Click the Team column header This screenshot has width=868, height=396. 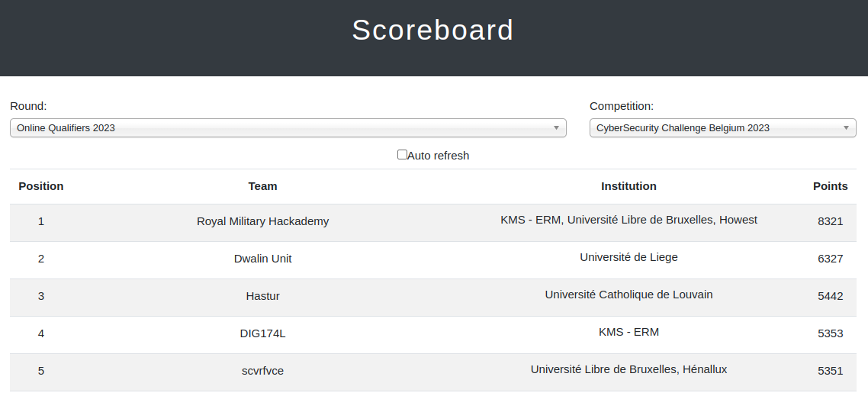pos(262,186)
